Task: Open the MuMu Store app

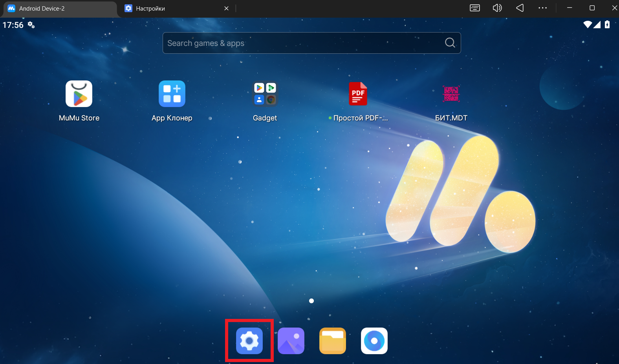Action: coord(79,94)
